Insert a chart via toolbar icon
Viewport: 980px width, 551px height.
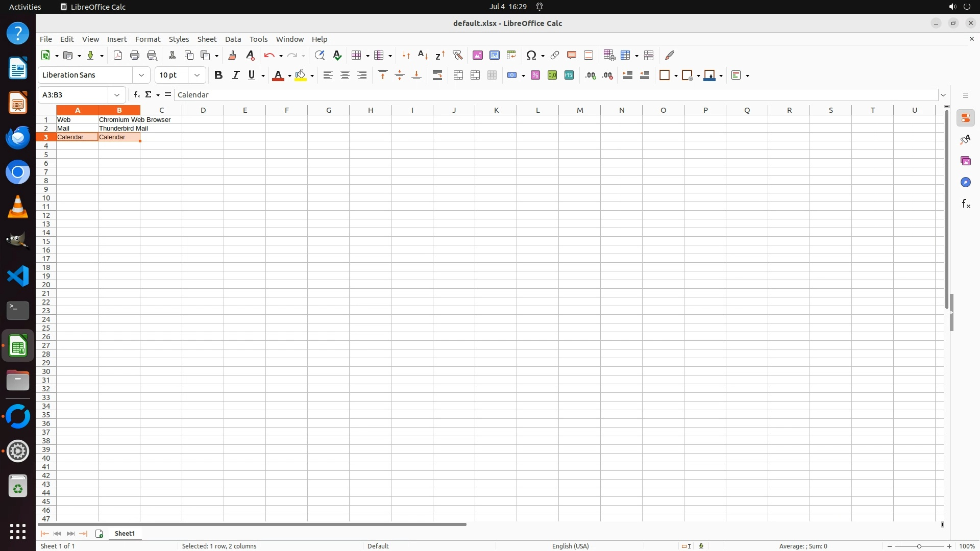tap(494, 55)
